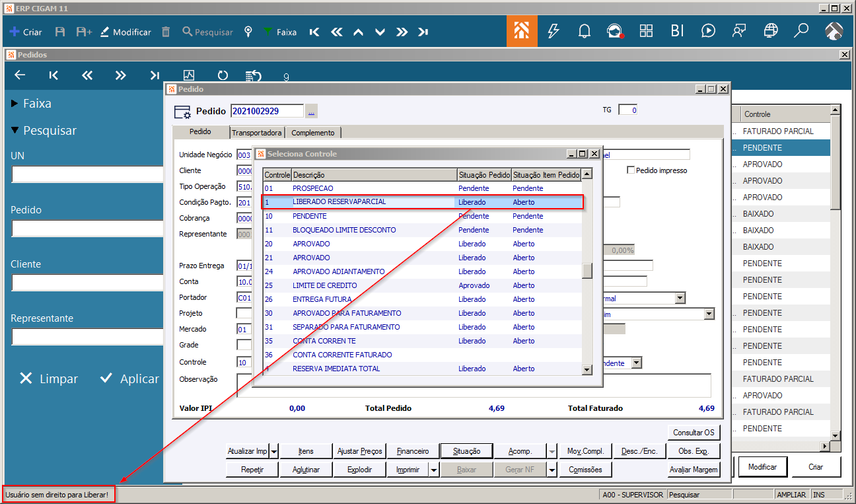The width and height of the screenshot is (856, 504).
Task: Click the Seleciona Controle scroll down arrow
Action: point(587,370)
